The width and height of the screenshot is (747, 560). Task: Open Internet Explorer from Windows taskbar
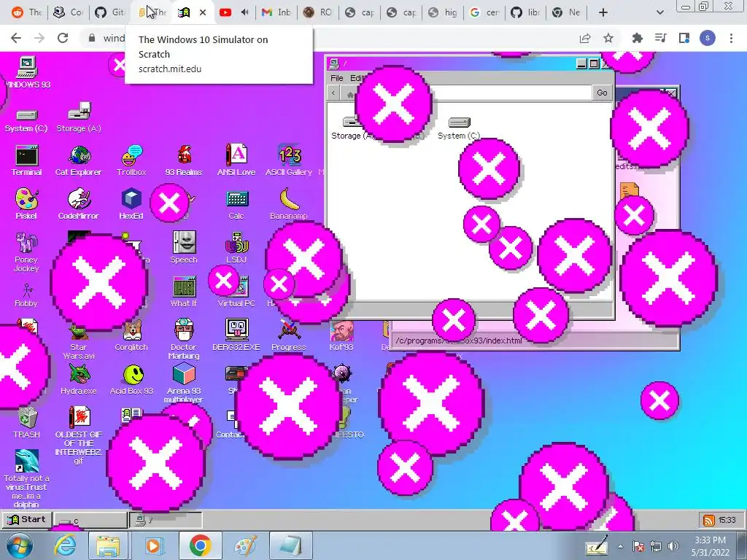point(65,545)
